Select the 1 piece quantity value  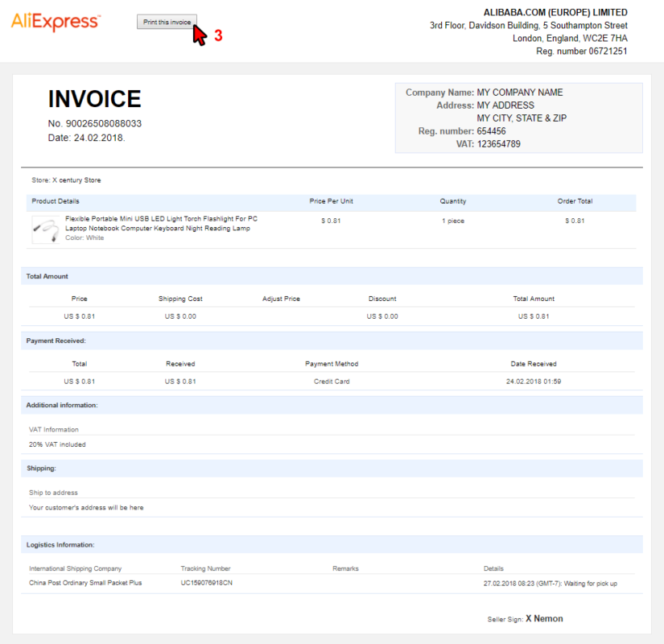click(x=453, y=221)
